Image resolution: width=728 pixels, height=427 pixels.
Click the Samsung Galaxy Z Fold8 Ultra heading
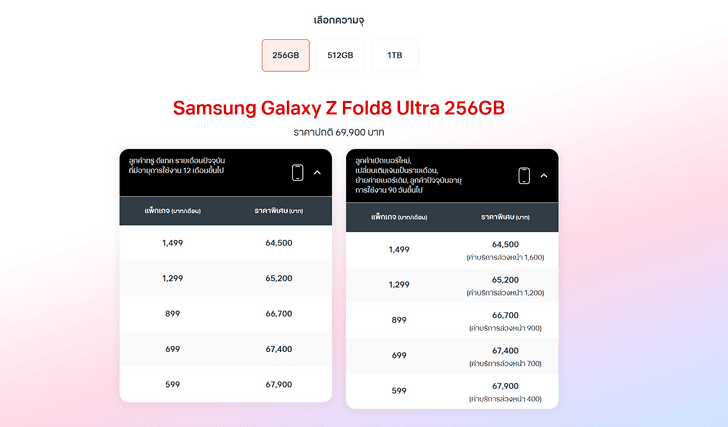tap(339, 108)
